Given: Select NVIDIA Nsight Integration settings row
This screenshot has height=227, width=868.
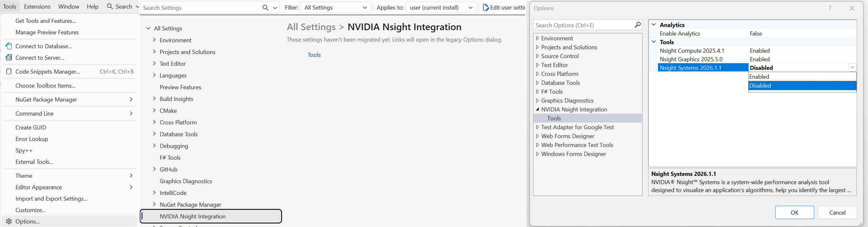Looking at the screenshot, I should pos(211,216).
